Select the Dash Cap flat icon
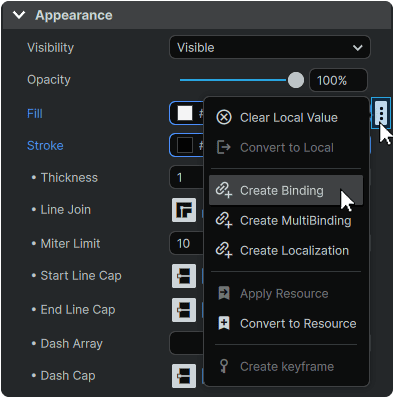 point(184,376)
